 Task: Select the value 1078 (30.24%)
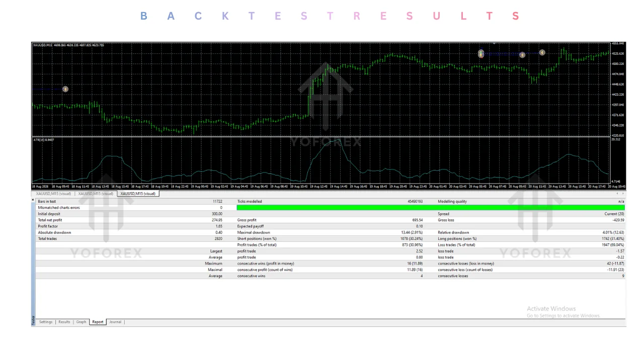click(411, 238)
